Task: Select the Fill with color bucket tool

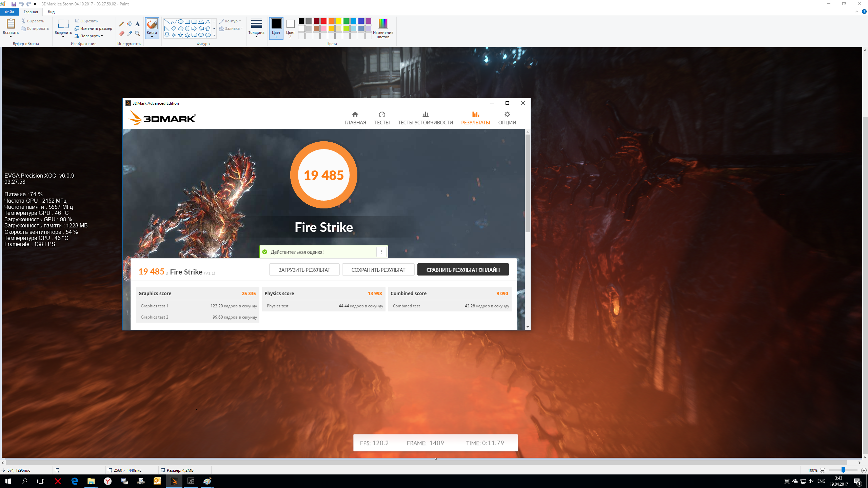Action: (x=130, y=24)
